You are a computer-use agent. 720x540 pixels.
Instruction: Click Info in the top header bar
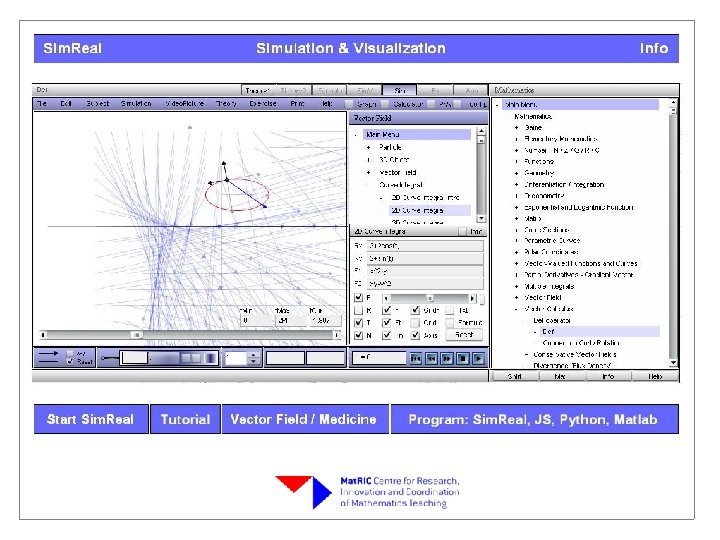click(654, 48)
